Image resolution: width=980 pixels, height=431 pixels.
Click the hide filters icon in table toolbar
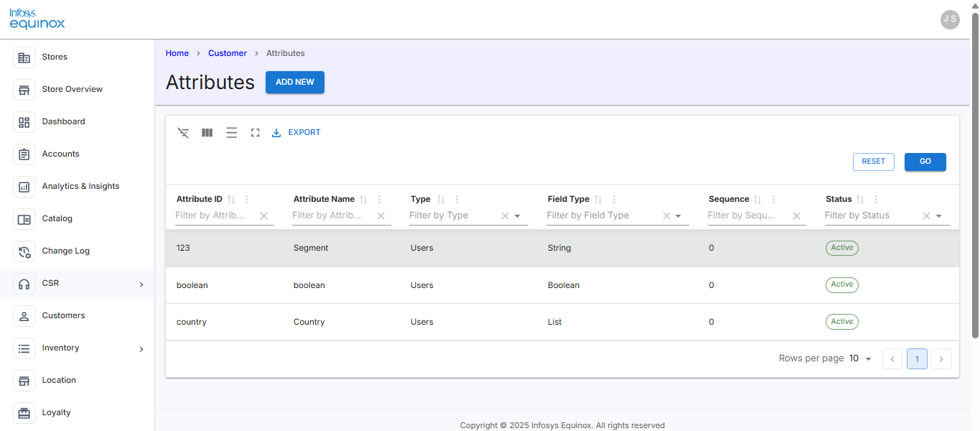click(183, 133)
